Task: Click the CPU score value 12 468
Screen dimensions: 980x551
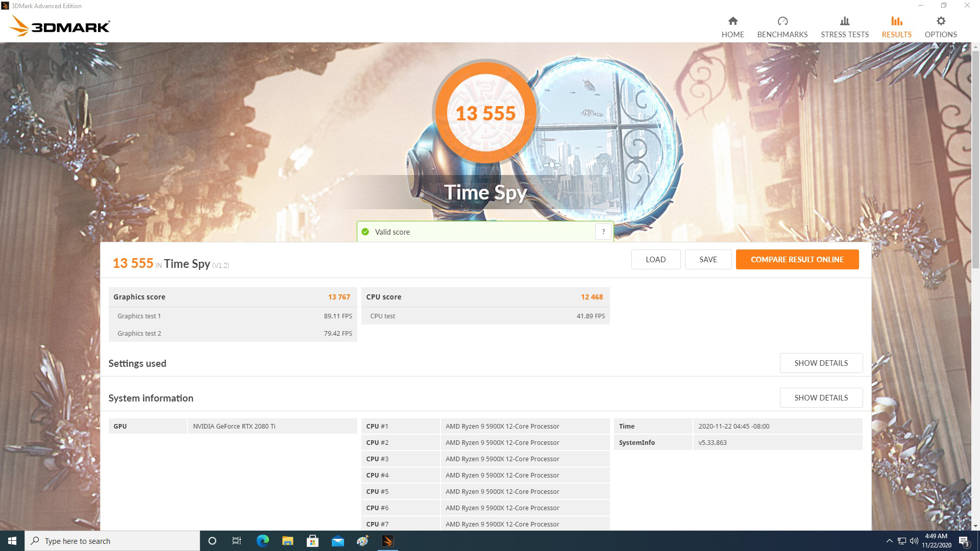Action: [x=592, y=297]
